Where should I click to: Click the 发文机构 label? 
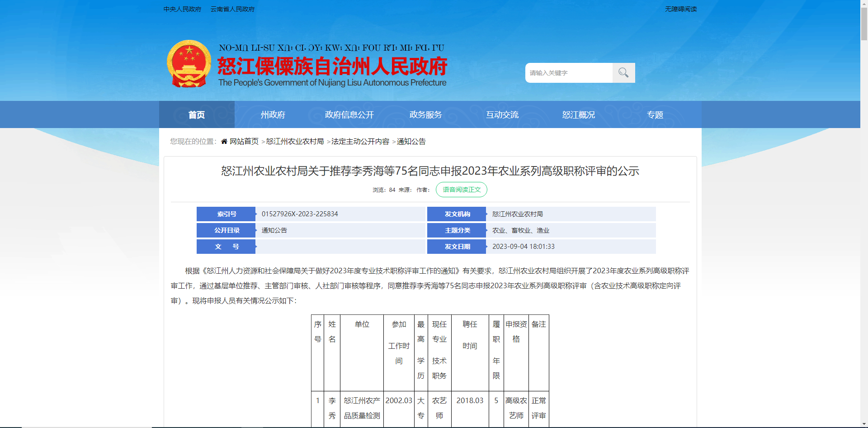[457, 214]
